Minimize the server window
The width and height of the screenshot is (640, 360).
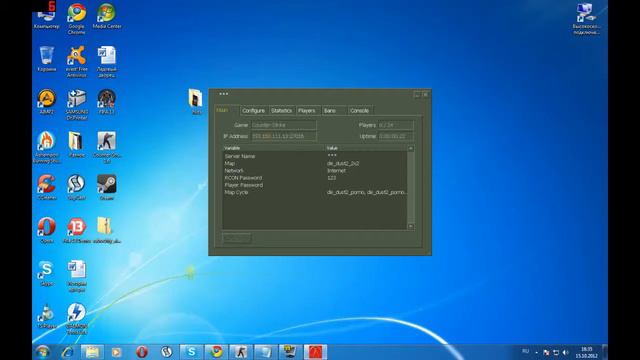point(417,94)
